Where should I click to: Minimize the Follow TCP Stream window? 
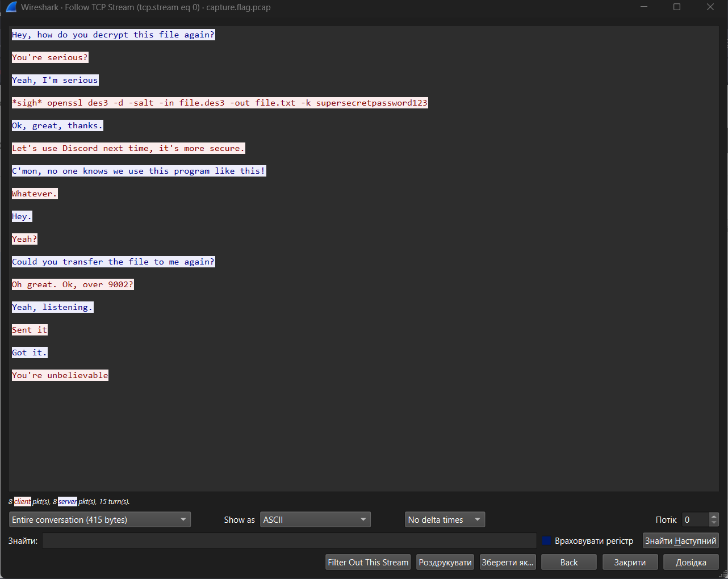tap(644, 7)
